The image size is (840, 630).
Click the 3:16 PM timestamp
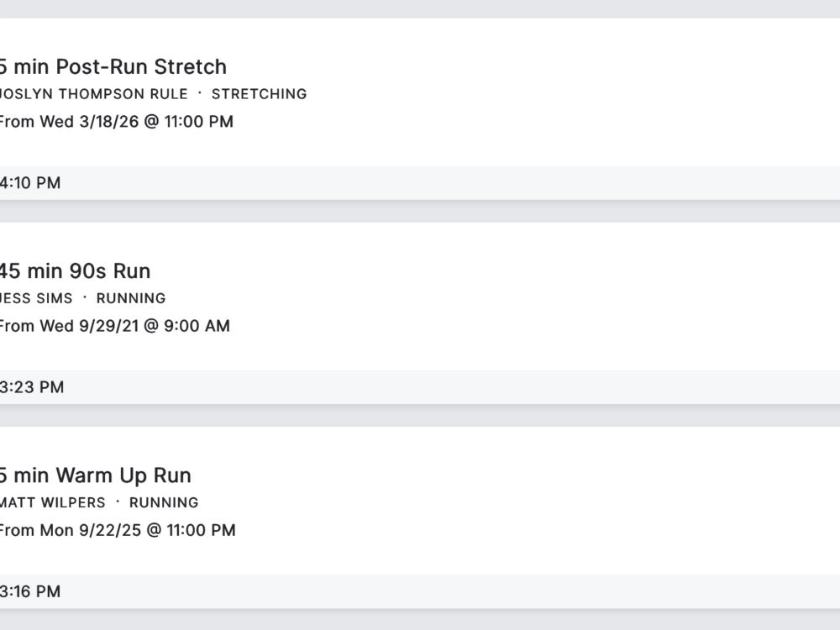(x=30, y=591)
